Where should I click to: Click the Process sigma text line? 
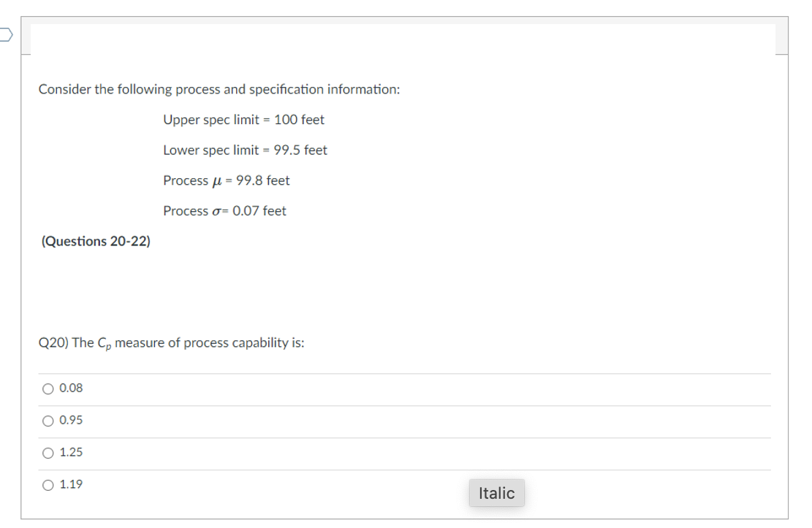[224, 211]
